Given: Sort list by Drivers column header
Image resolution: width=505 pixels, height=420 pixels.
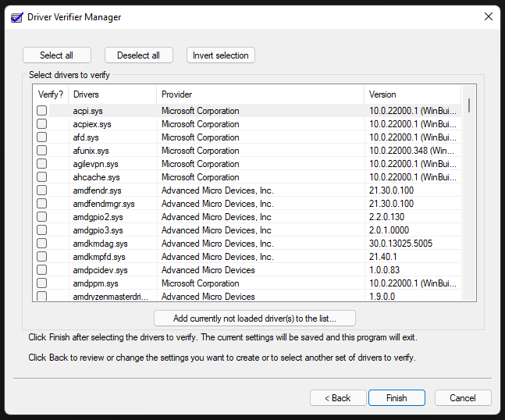Looking at the screenshot, I should point(112,94).
